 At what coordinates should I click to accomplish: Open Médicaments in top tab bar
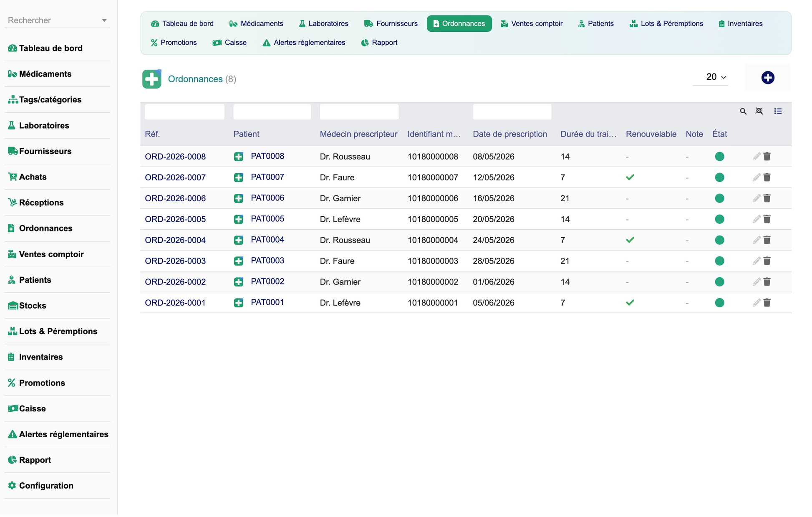pyautogui.click(x=256, y=23)
